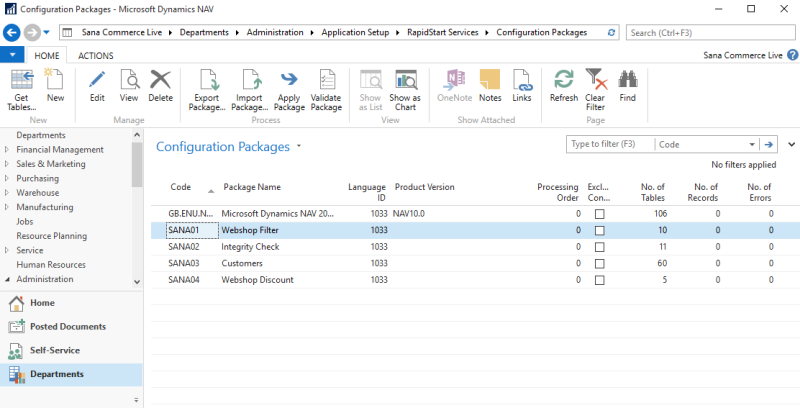Open navigation history dropdown arrow
Screen dimensions: 800x408
46,33
